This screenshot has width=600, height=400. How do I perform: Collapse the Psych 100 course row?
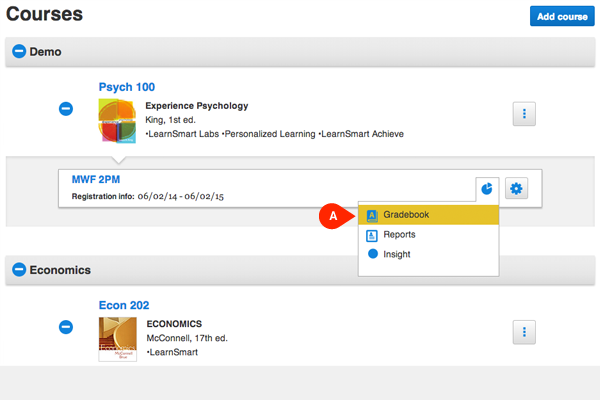[x=66, y=109]
